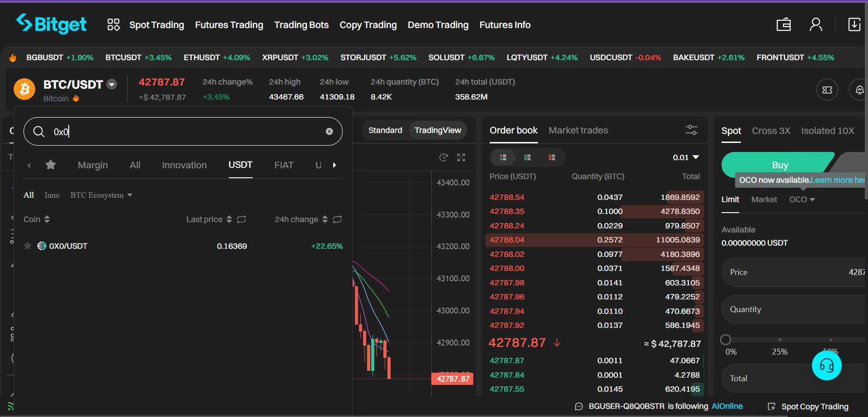Open the price alert bell icon
This screenshot has width=868, height=417.
pos(859,90)
